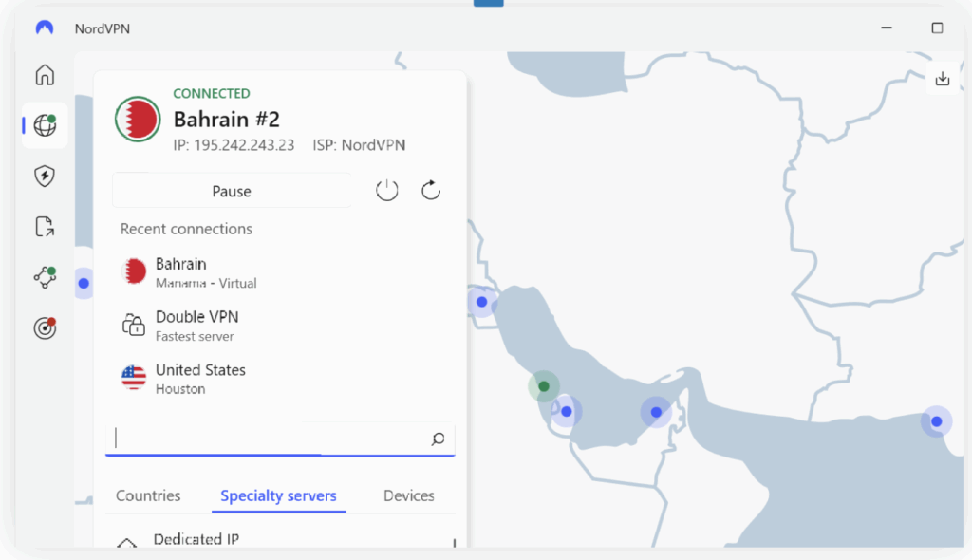Image resolution: width=972 pixels, height=560 pixels.
Task: Click the CONNECTED status label
Action: coord(212,94)
